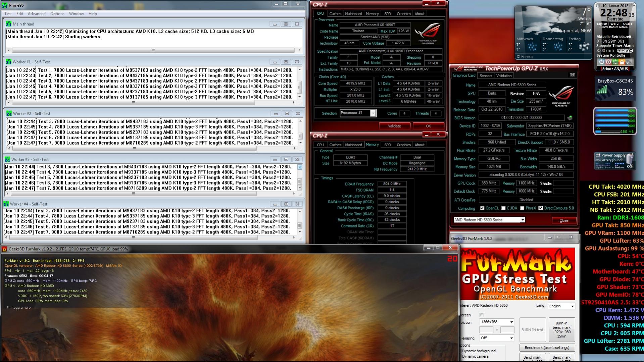Open the FurMark anti-aliasing Off dropdown
This screenshot has height=362, width=644.
click(x=497, y=338)
